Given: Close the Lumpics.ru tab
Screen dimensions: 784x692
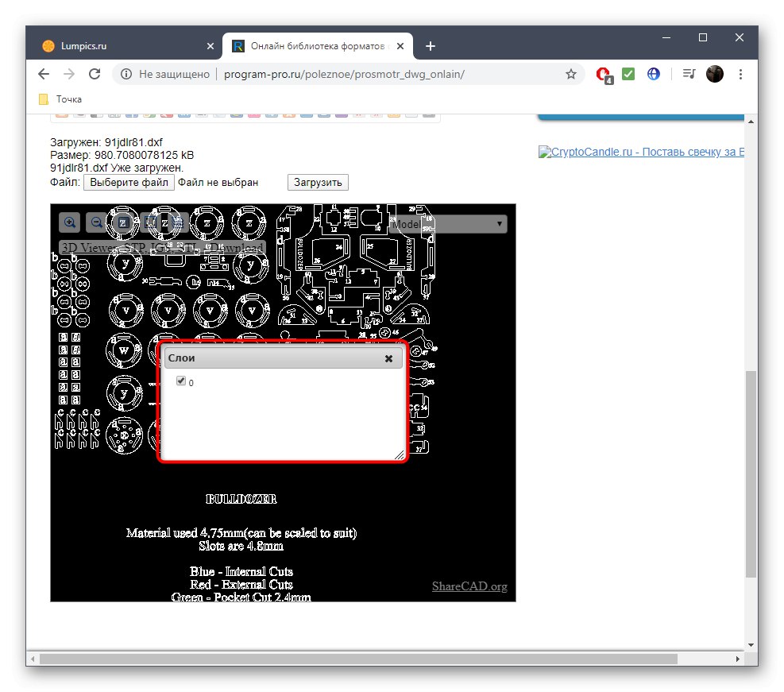Looking at the screenshot, I should pyautogui.click(x=210, y=46).
